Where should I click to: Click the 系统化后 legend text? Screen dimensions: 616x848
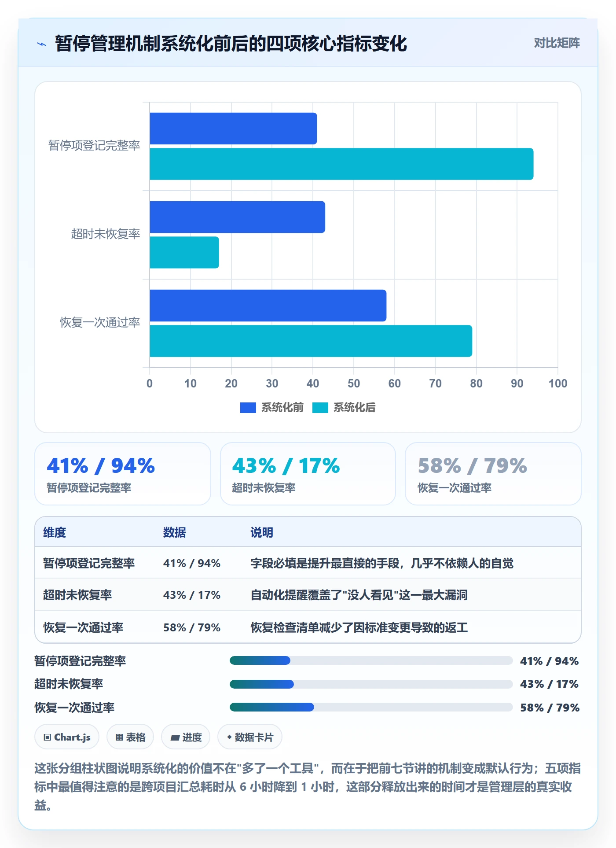(355, 408)
